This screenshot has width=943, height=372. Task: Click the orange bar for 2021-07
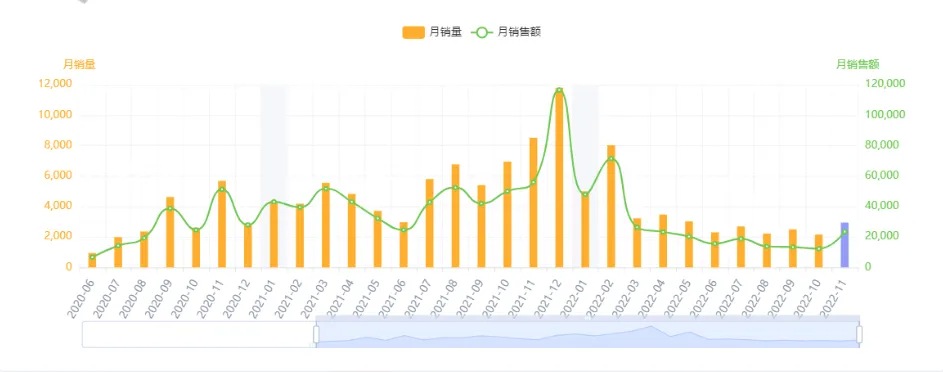point(429,223)
